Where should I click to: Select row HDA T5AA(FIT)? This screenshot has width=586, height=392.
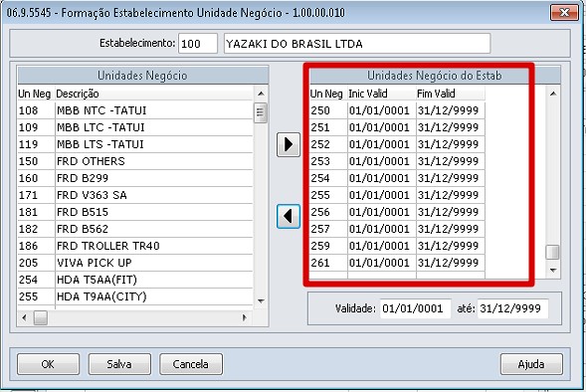[135, 280]
